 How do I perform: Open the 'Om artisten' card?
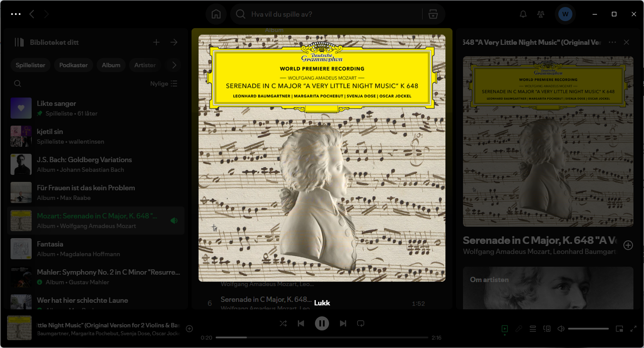point(548,288)
